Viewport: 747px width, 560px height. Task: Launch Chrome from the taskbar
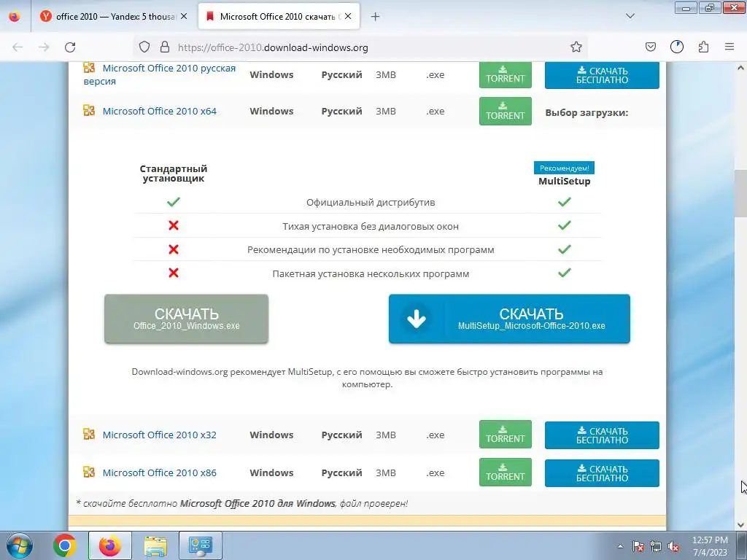[64, 545]
